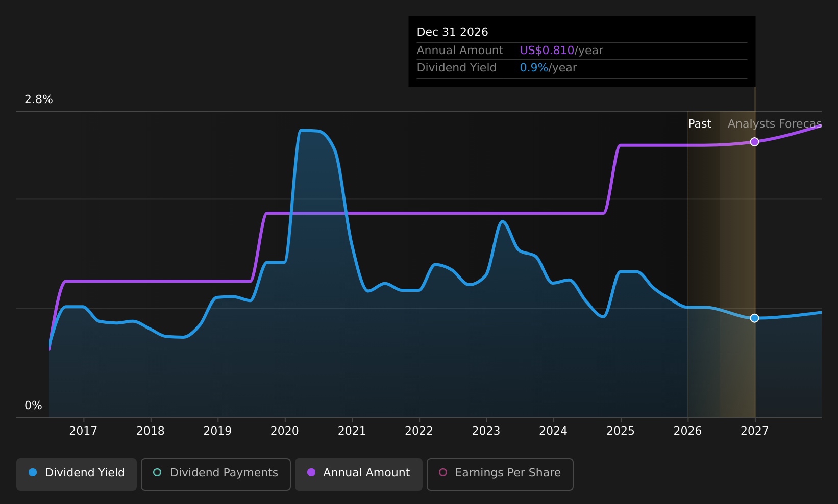The image size is (838, 504).
Task: Click the 2025 x-axis label
Action: (x=621, y=431)
